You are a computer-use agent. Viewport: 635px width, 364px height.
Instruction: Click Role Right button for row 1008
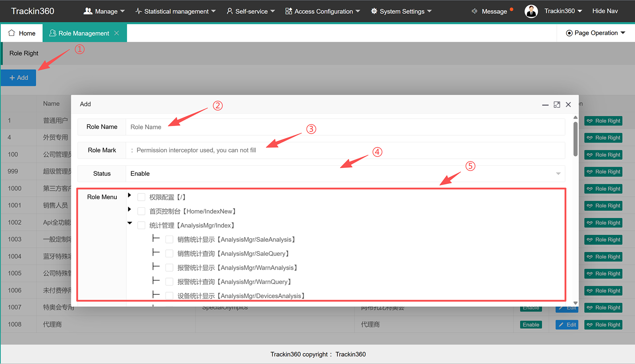[603, 325]
